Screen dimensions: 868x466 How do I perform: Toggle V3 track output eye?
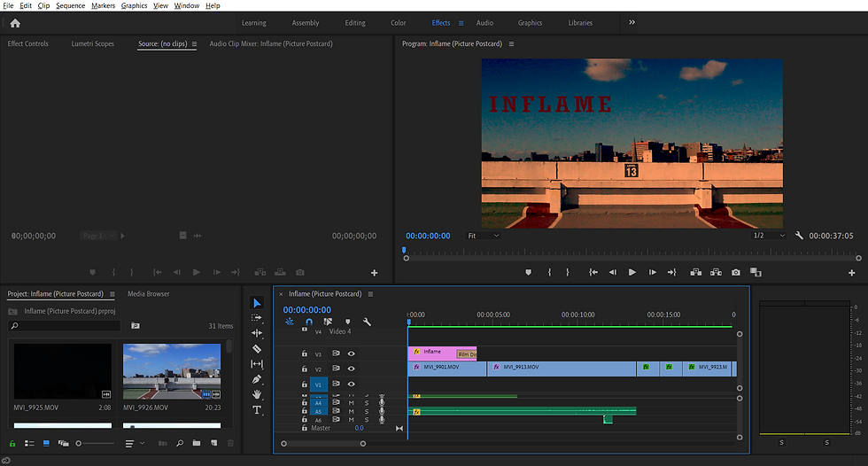click(x=351, y=353)
